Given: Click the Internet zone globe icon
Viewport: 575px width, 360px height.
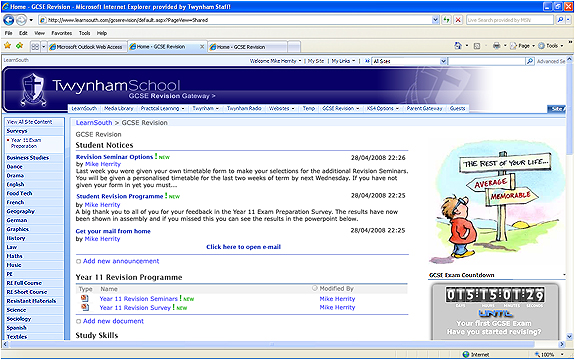Looking at the screenshot, I should 466,355.
